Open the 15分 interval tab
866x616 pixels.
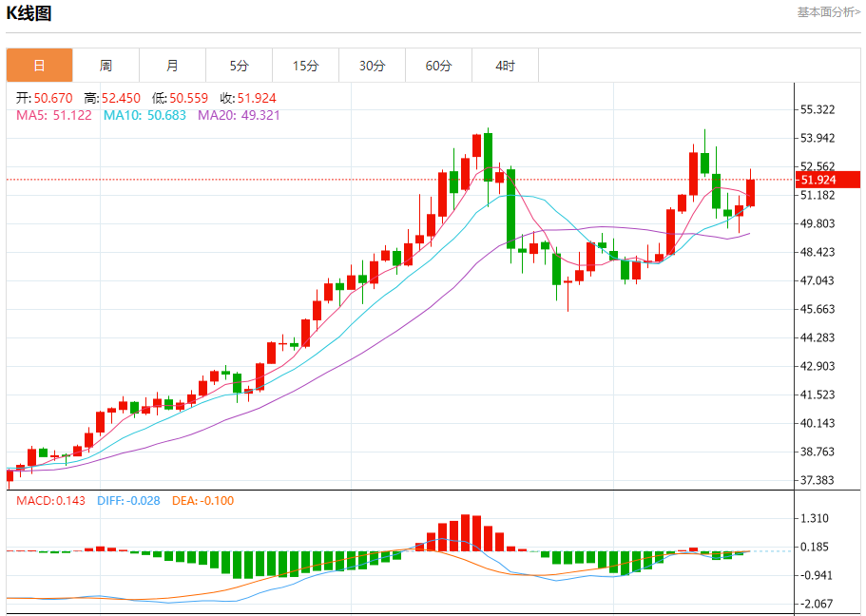click(305, 66)
